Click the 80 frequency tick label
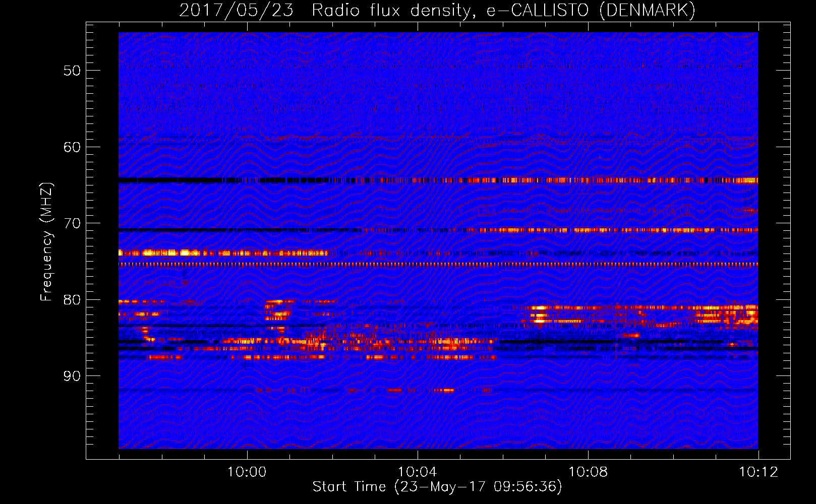This screenshot has width=816, height=504. (x=72, y=300)
